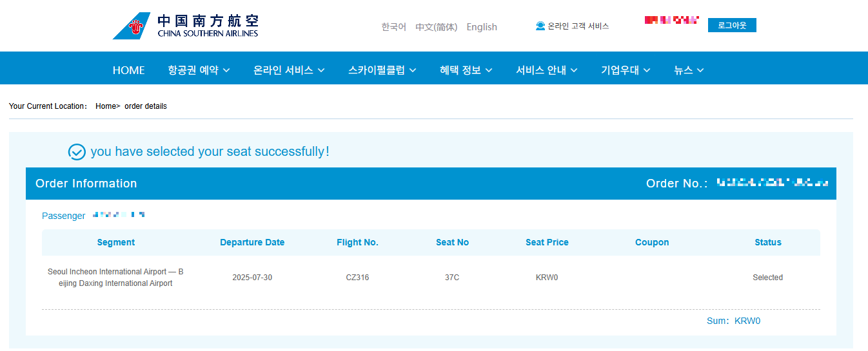This screenshot has width=868, height=351.
Task: Open the 서비스 안내 menu
Action: point(546,70)
